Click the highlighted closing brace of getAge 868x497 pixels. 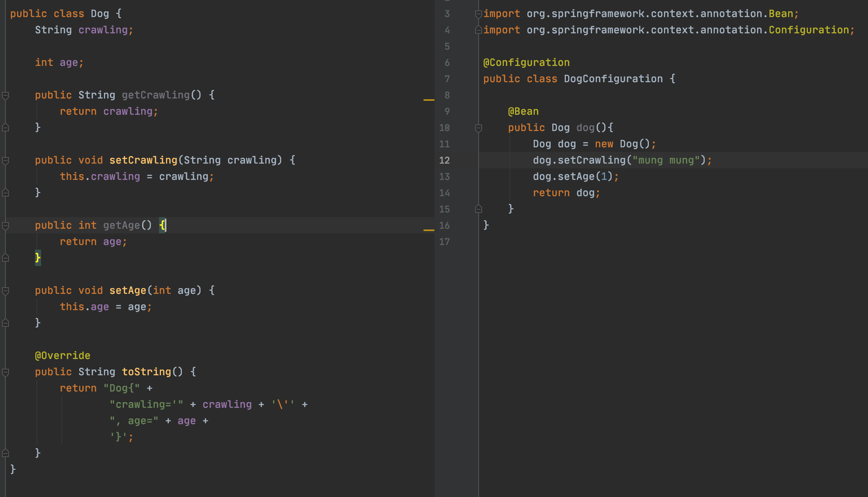(x=38, y=258)
